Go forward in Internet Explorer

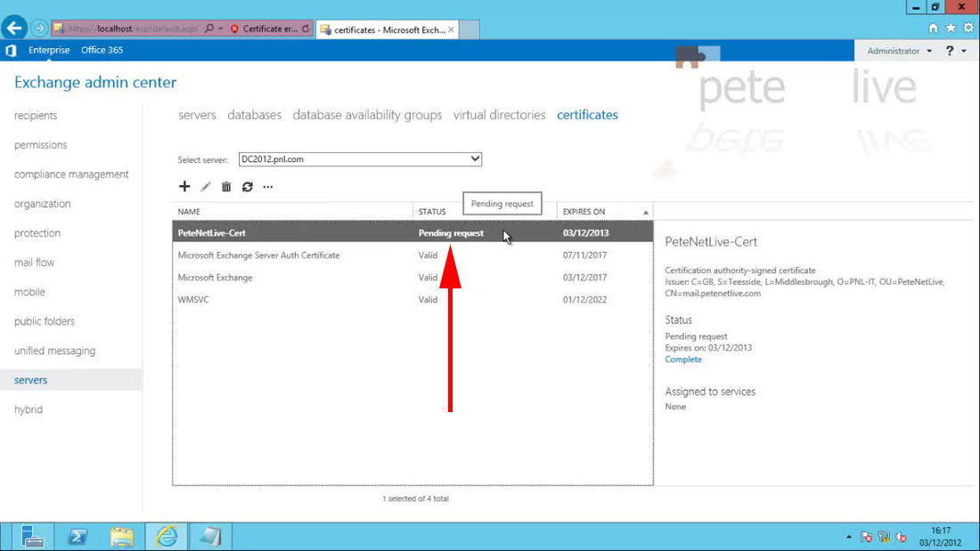38,28
